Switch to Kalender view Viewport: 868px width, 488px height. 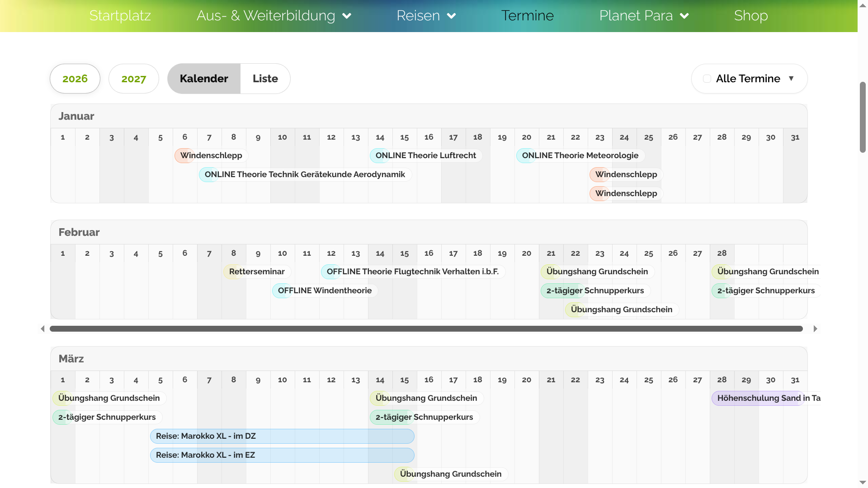pyautogui.click(x=204, y=79)
